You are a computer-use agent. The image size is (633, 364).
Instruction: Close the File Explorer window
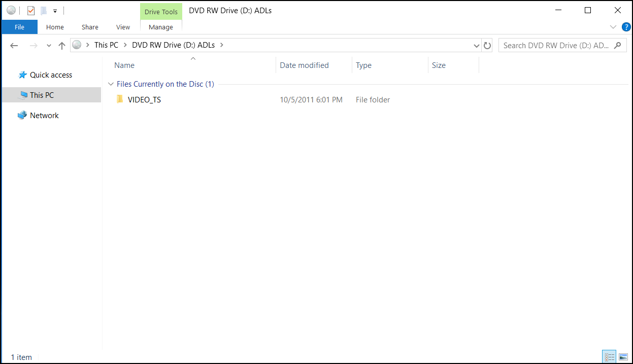(618, 10)
